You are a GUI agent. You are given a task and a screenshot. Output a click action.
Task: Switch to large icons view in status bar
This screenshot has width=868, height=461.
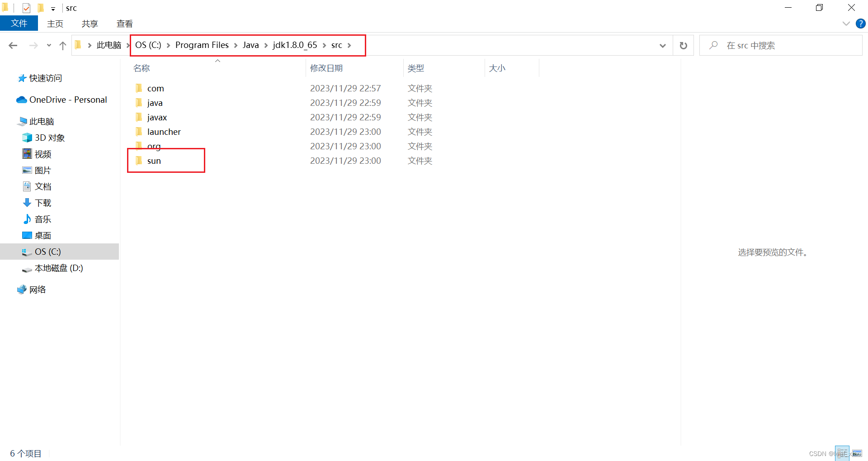pos(857,453)
